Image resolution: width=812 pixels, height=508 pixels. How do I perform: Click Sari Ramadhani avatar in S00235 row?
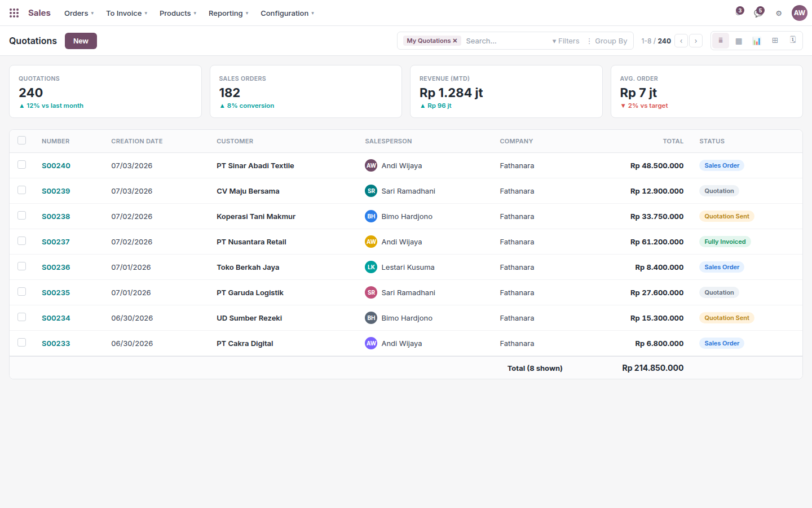click(371, 292)
